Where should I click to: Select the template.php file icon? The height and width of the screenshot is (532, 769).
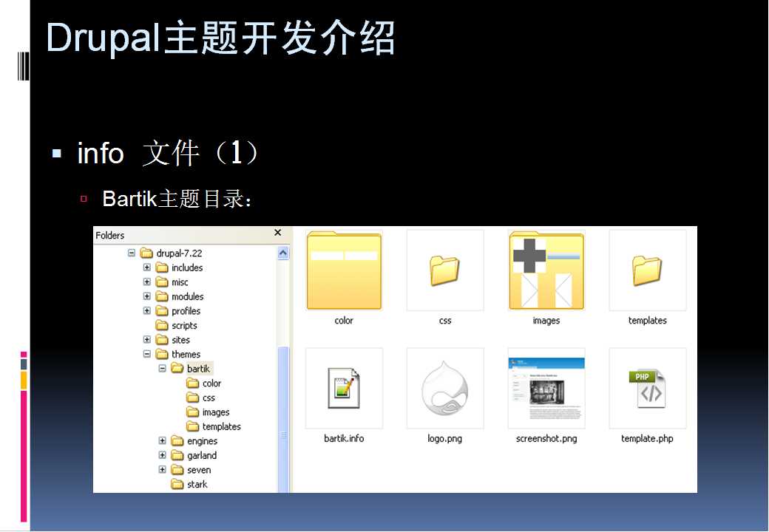click(x=648, y=389)
